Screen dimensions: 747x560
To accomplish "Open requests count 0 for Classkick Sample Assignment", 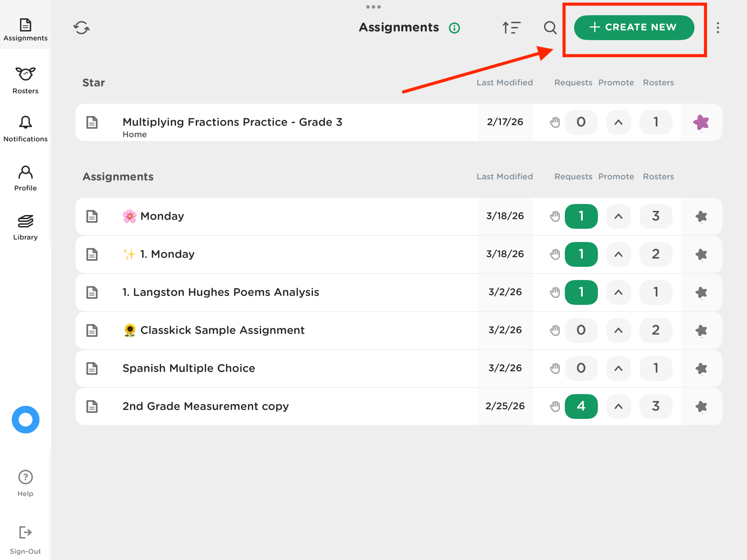I will tap(581, 330).
